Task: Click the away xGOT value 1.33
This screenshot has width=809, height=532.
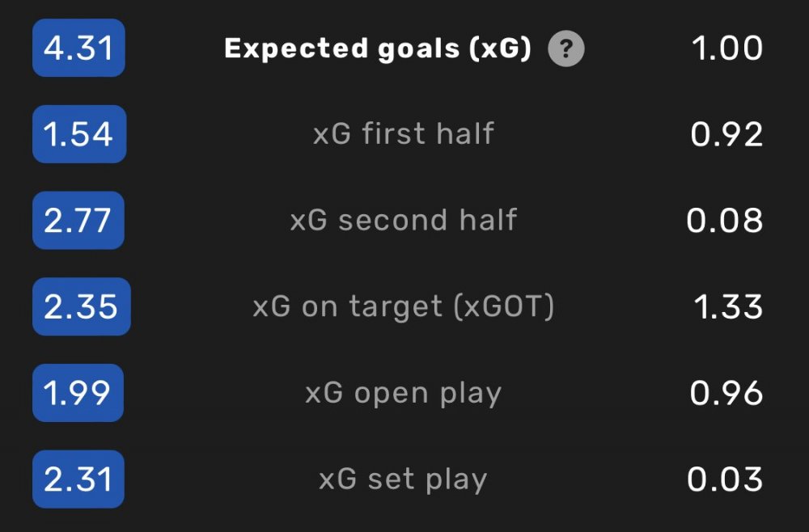Action: click(728, 307)
